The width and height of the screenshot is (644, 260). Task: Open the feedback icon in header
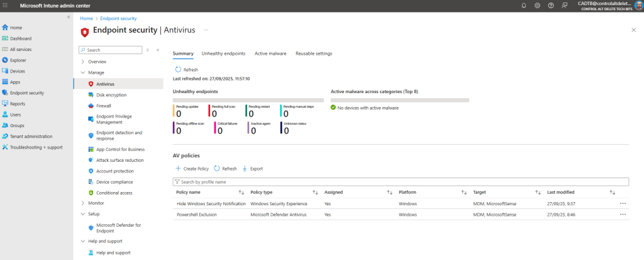[x=564, y=5]
